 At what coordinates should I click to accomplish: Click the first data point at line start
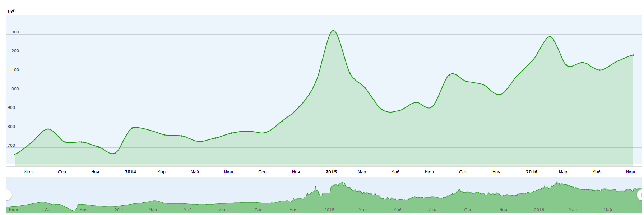15,154
